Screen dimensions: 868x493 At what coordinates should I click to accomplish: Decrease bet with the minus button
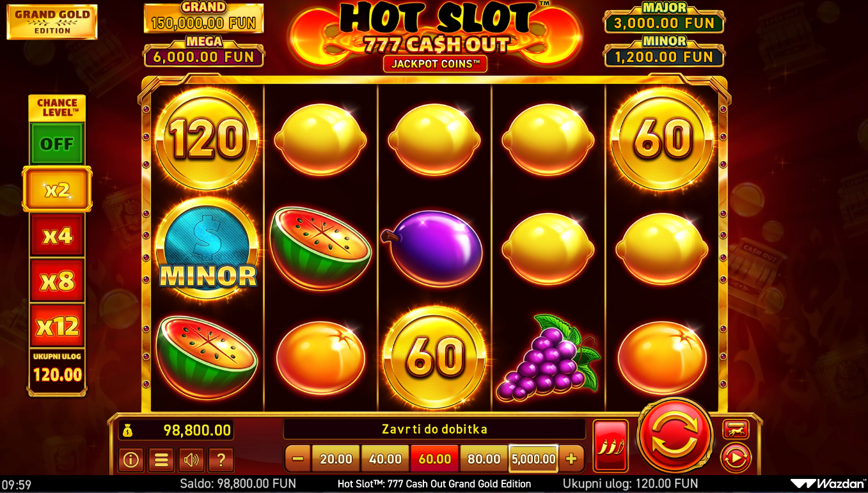point(297,458)
